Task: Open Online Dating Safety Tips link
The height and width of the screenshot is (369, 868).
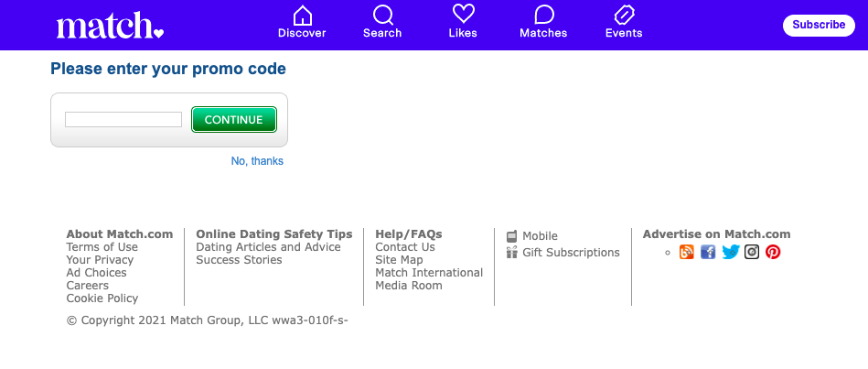Action: click(274, 234)
